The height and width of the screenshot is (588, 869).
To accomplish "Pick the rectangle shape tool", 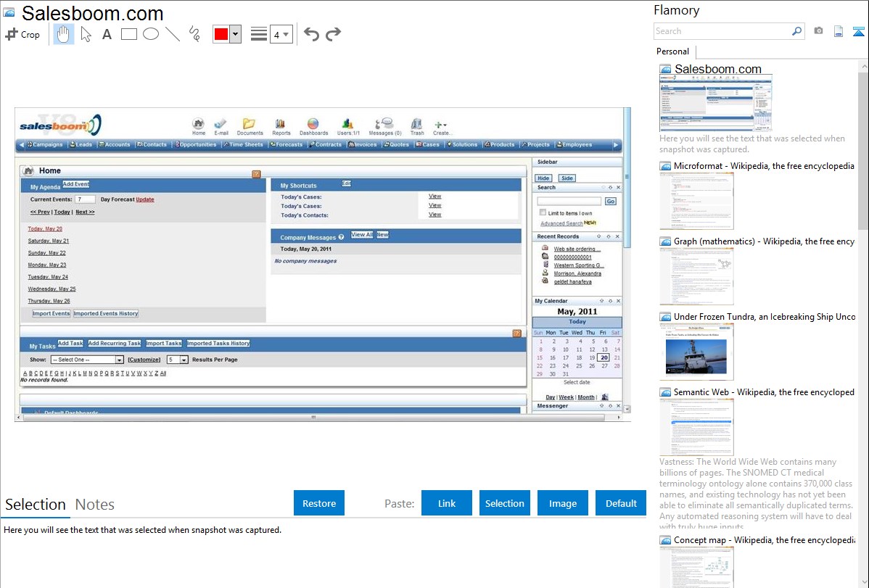I will click(129, 34).
